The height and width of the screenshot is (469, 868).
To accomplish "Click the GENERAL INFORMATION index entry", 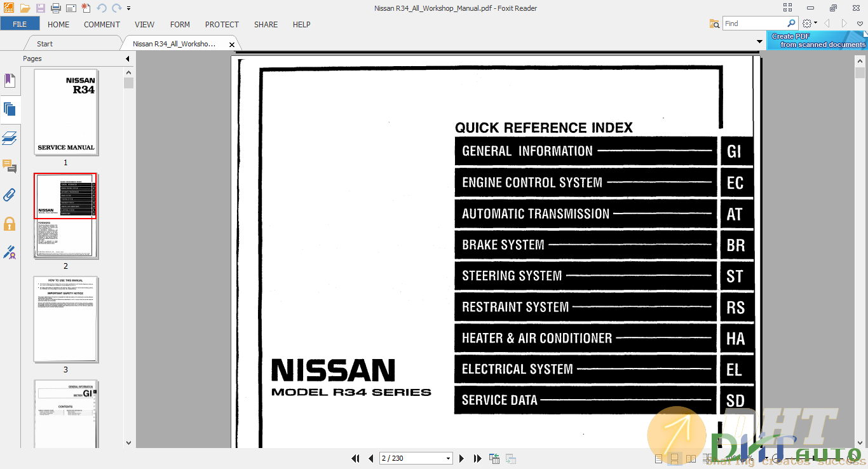I will point(586,151).
